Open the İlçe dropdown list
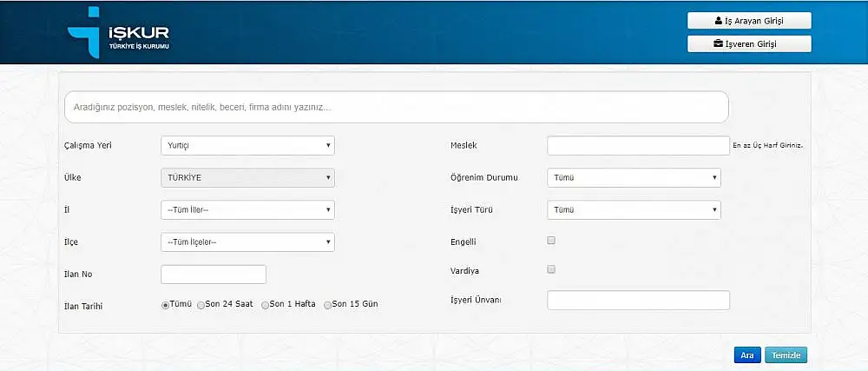This screenshot has height=371, width=868. [x=247, y=242]
